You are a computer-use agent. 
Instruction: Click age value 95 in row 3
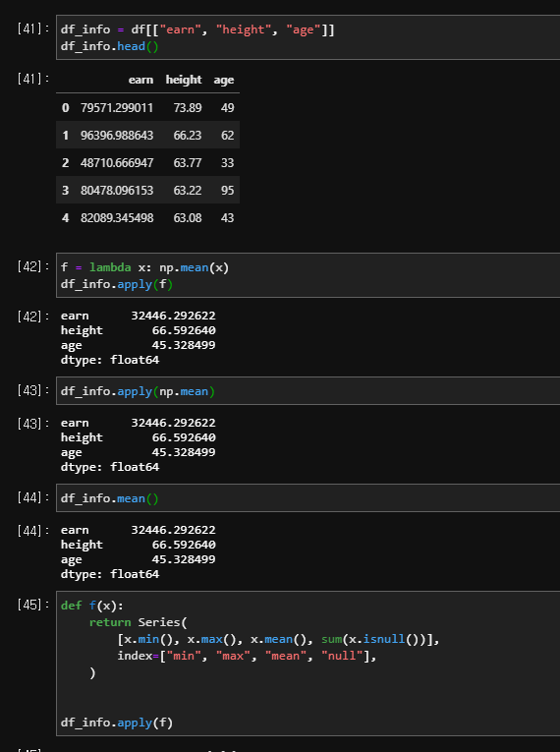pyautogui.click(x=227, y=191)
